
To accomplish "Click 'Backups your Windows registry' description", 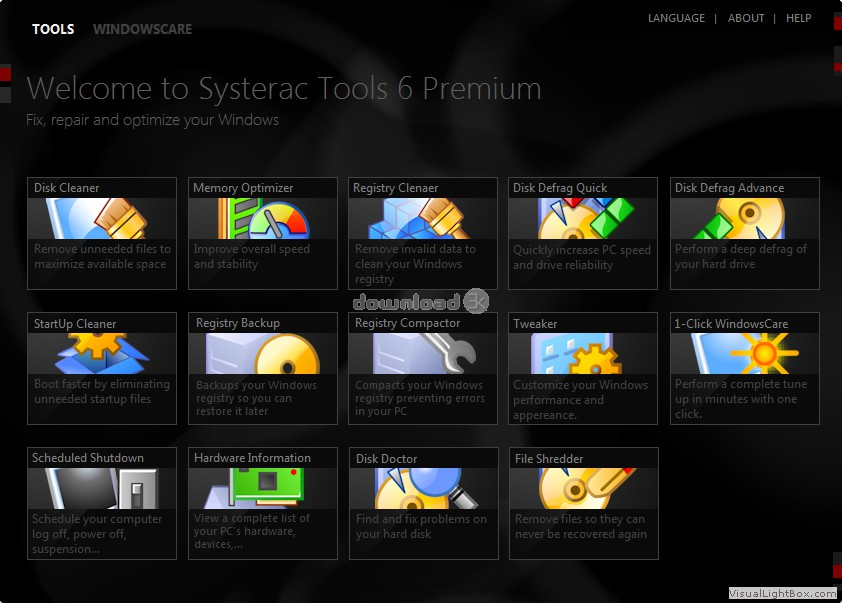I will (x=256, y=398).
